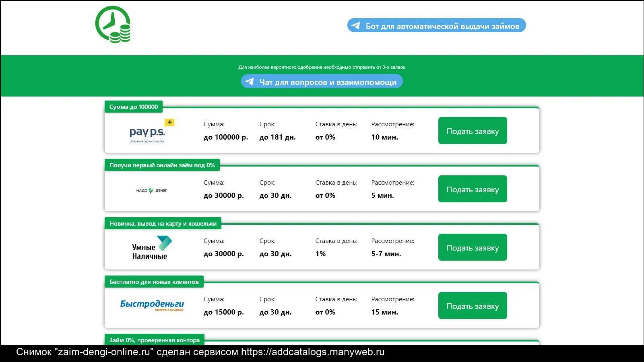Click the 'Бесплатно для новых клиентов' label
The height and width of the screenshot is (362, 644).
coord(154,282)
